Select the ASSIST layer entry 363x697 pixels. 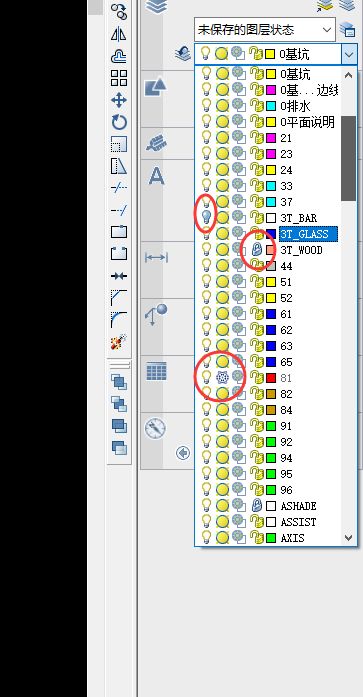coord(299,522)
